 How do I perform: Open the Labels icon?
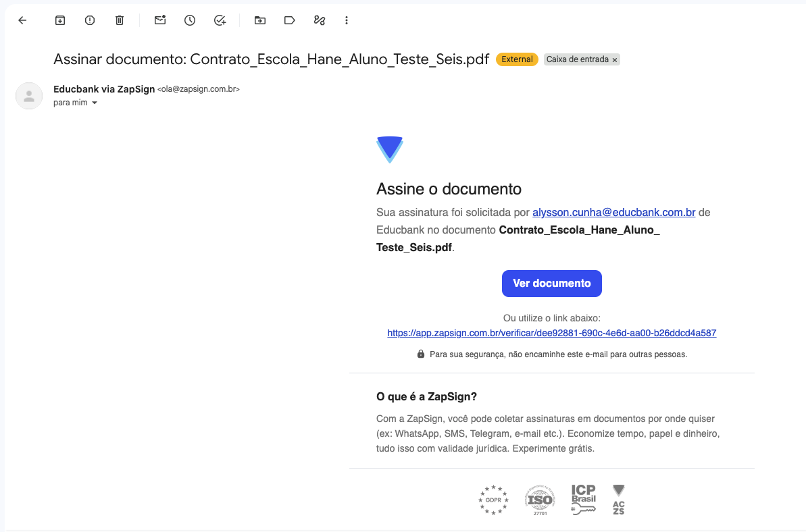coord(289,20)
